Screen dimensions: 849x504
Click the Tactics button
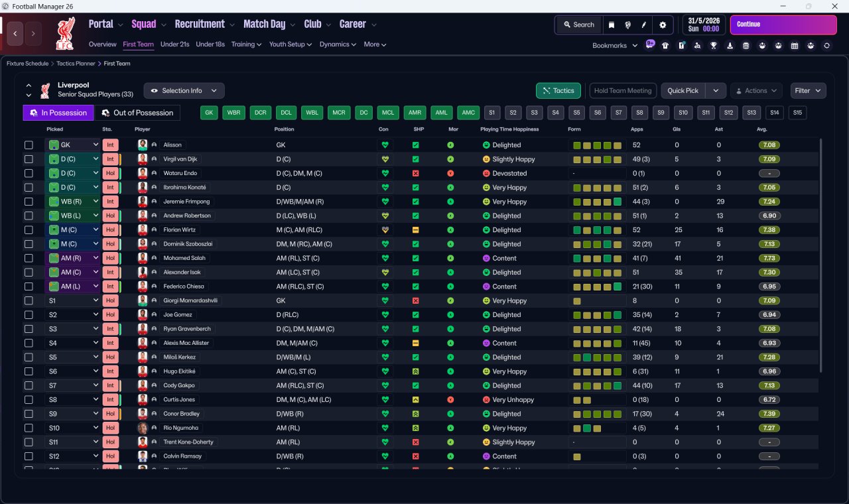tap(558, 91)
